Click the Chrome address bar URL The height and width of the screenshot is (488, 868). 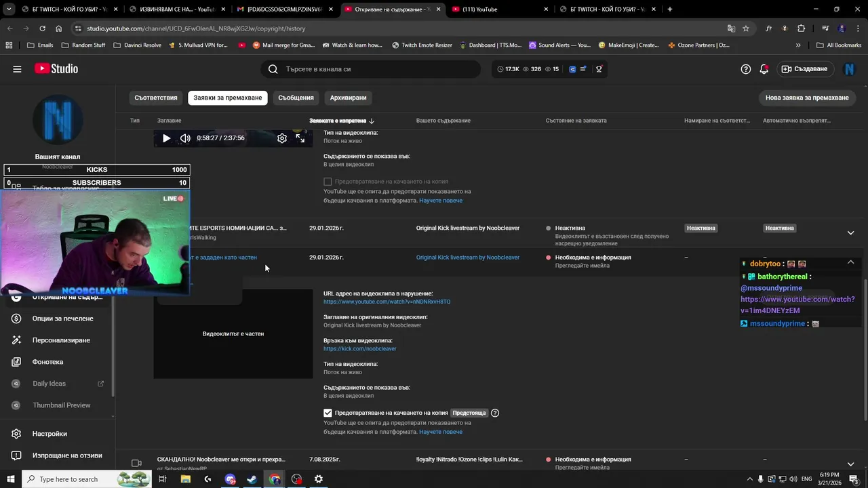196,28
